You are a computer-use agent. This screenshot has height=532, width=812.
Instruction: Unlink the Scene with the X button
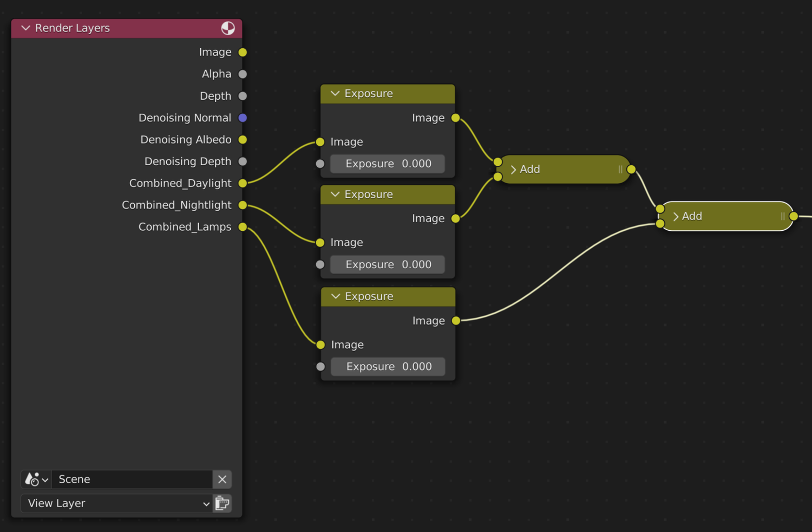(222, 479)
